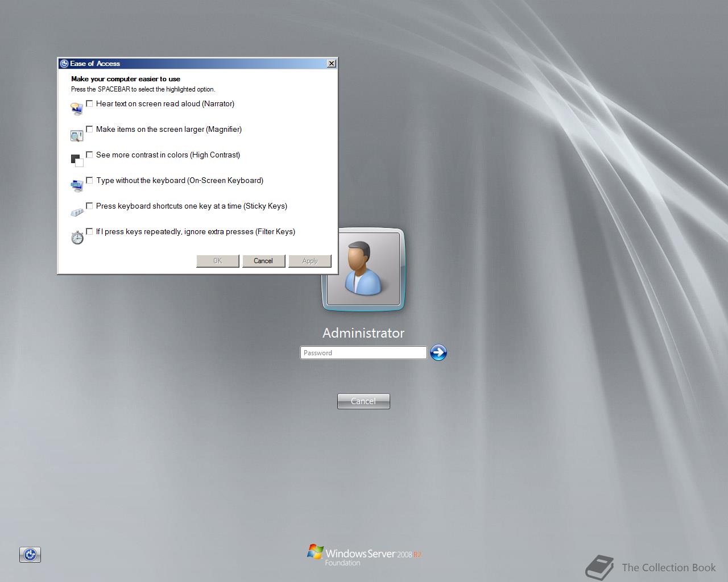The height and width of the screenshot is (582, 728).
Task: Click the Narrator speech icon
Action: (77, 109)
